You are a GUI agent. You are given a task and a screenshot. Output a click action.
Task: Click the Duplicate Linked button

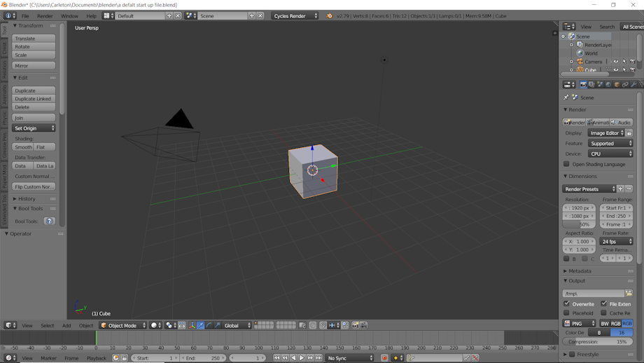click(x=34, y=99)
